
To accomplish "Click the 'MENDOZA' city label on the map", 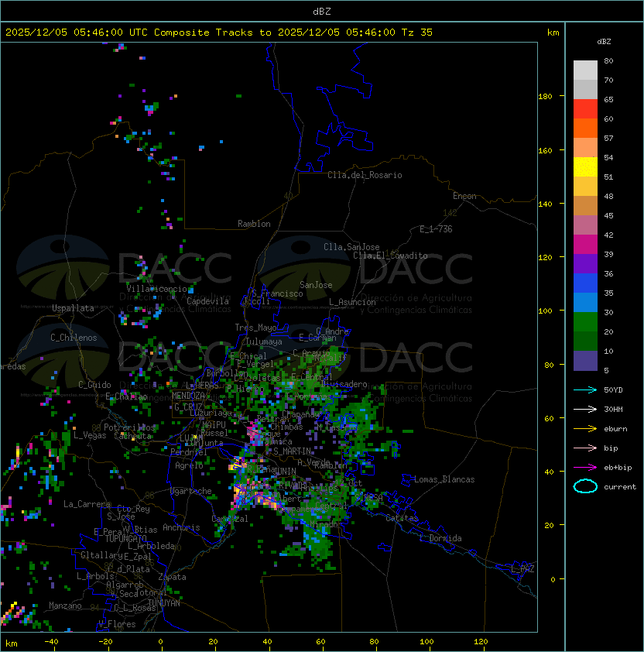I will pyautogui.click(x=188, y=395).
